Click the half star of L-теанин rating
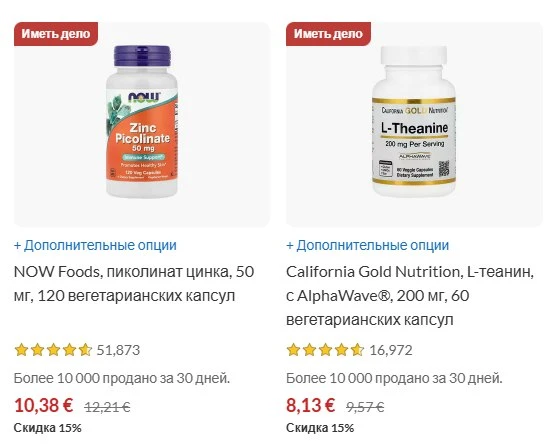 click(357, 350)
